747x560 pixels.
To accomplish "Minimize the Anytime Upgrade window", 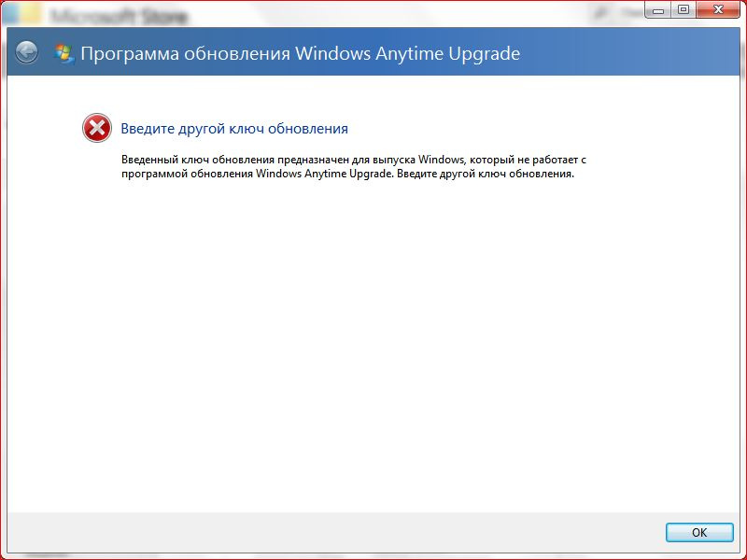I will pos(658,9).
